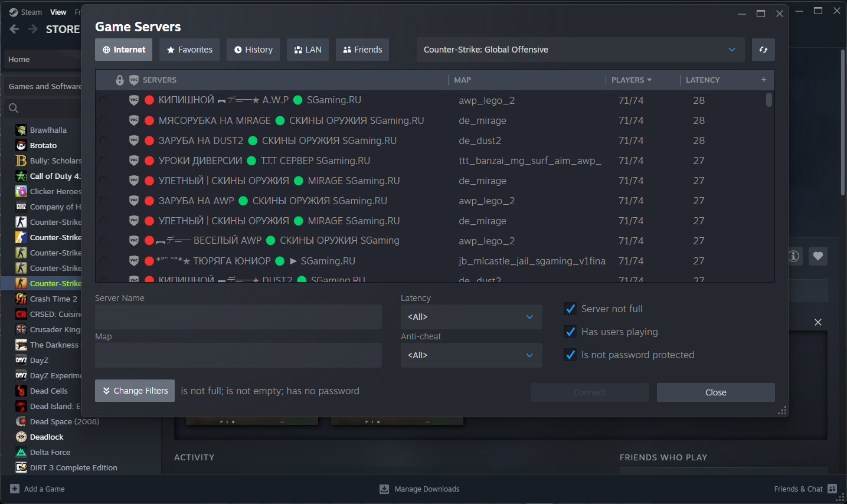This screenshot has width=847, height=504.
Task: Open the Anti-cheat filter dropdown
Action: (x=471, y=355)
